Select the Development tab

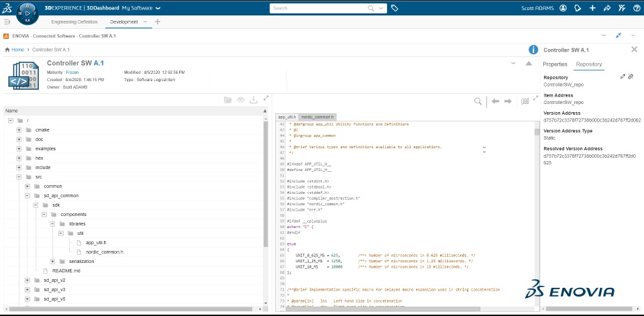pyautogui.click(x=124, y=21)
